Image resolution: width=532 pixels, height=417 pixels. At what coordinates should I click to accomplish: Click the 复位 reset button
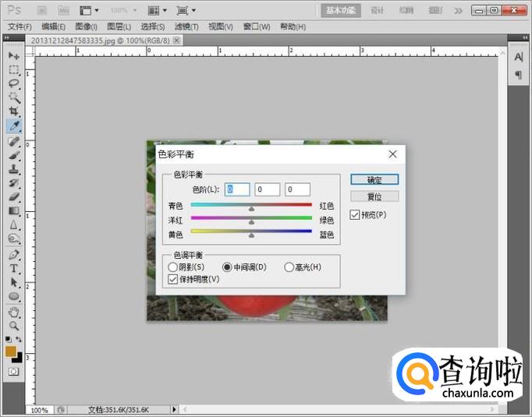point(374,196)
